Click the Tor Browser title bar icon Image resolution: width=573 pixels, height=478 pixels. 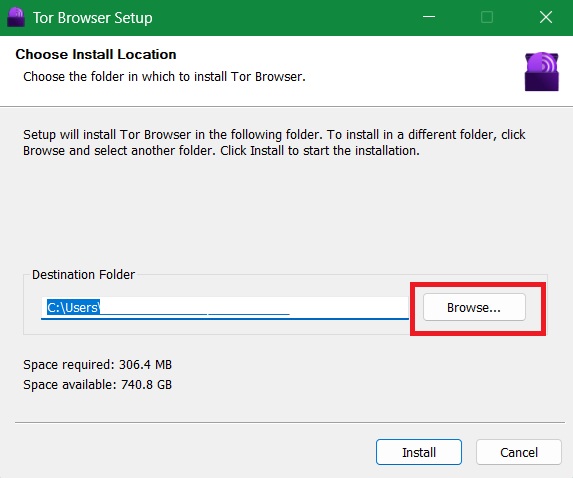[16, 17]
